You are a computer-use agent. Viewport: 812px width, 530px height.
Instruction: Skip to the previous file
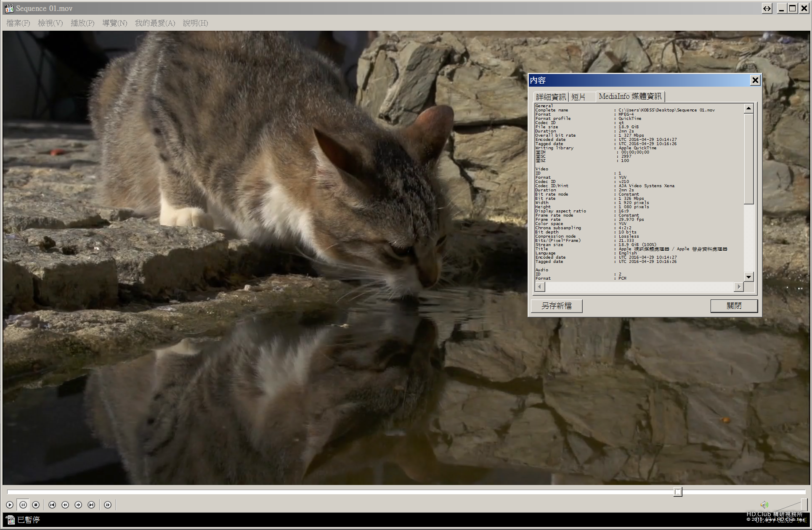pyautogui.click(x=52, y=505)
